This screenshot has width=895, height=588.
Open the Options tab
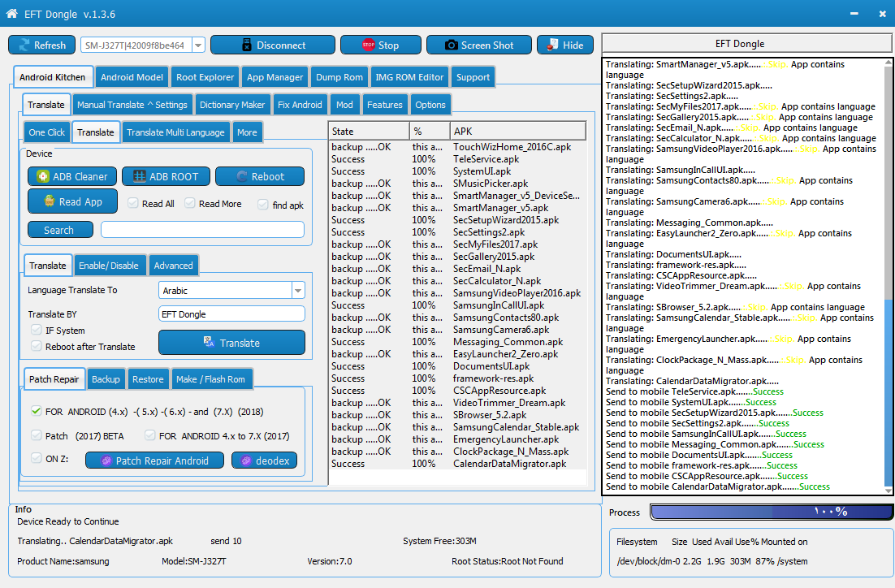tap(430, 105)
